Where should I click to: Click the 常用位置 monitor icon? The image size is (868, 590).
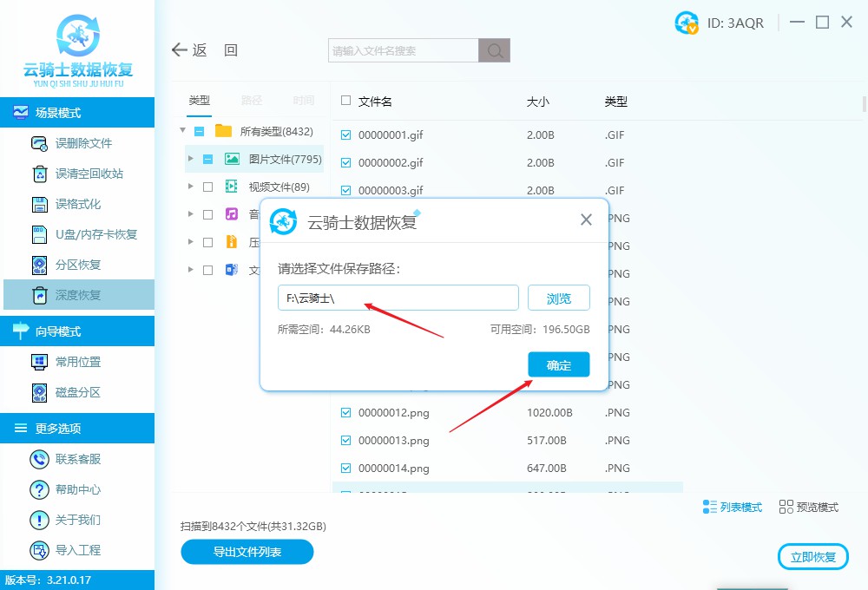coord(40,362)
